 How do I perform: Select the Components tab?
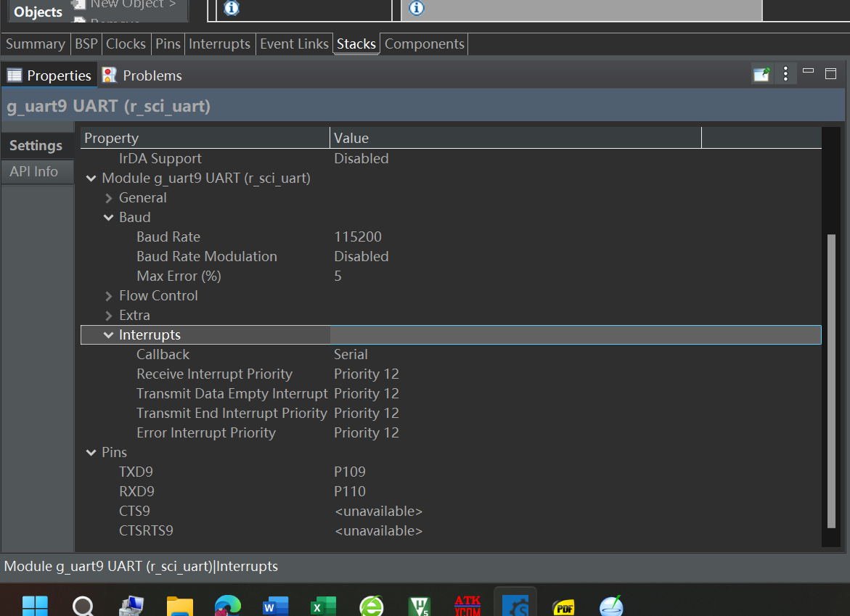pyautogui.click(x=425, y=44)
